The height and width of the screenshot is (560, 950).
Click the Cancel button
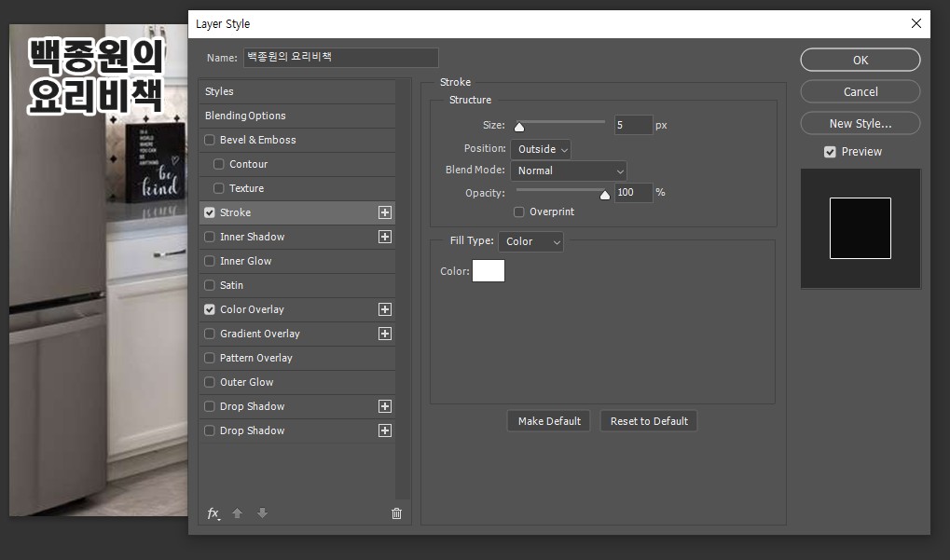point(861,92)
